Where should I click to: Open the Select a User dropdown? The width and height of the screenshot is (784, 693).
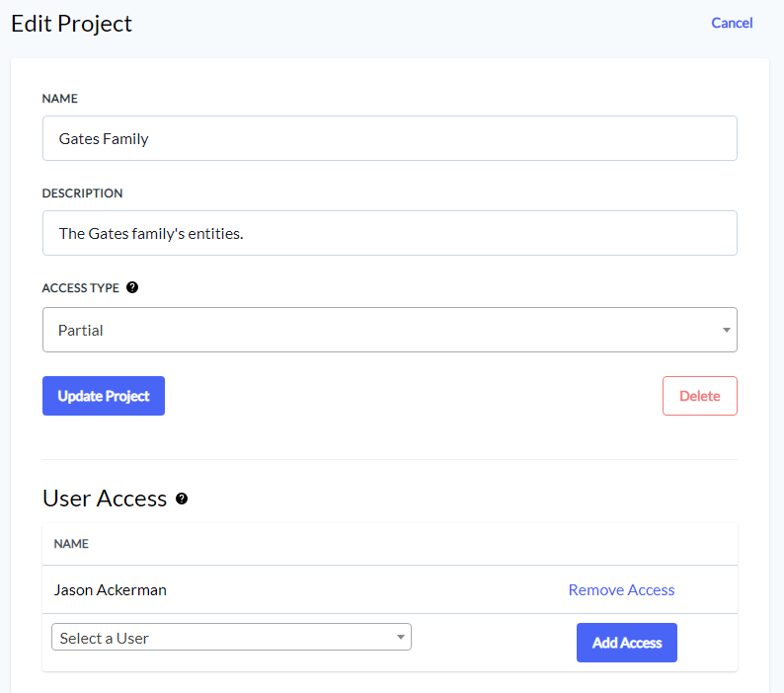pyautogui.click(x=231, y=638)
